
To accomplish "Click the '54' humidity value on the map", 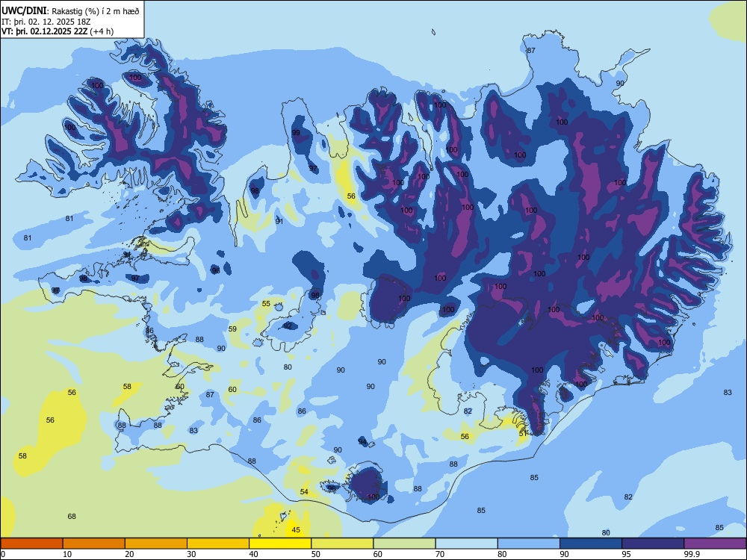I will 304,491.
